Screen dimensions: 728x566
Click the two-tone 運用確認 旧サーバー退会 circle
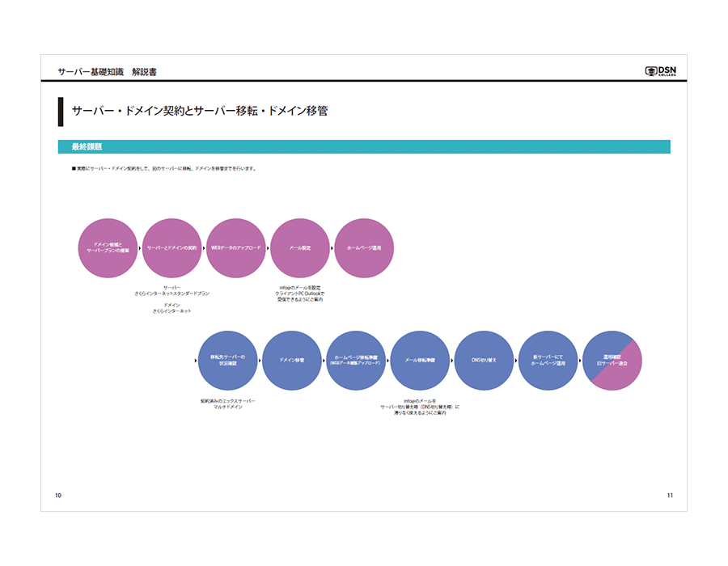pos(612,361)
